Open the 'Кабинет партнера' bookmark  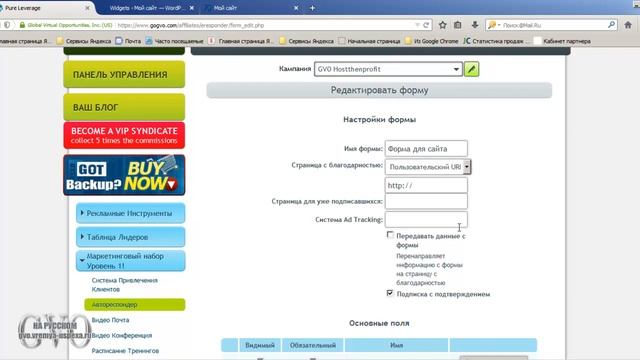(562, 41)
